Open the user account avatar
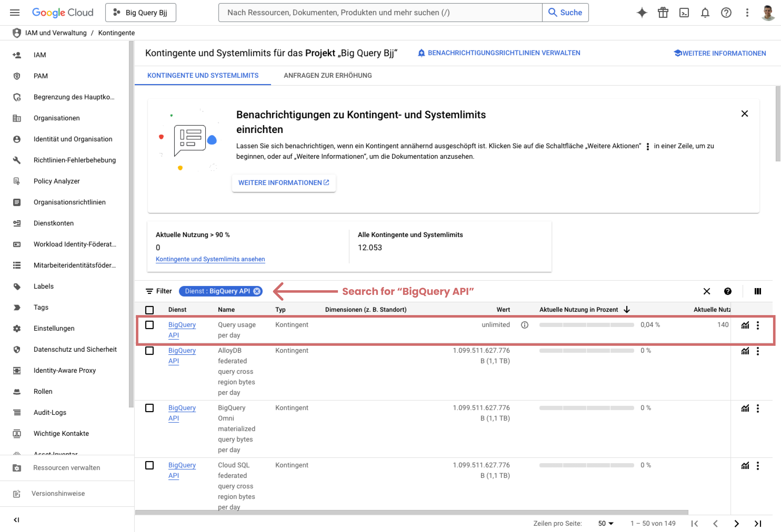The height and width of the screenshot is (532, 781). click(768, 13)
